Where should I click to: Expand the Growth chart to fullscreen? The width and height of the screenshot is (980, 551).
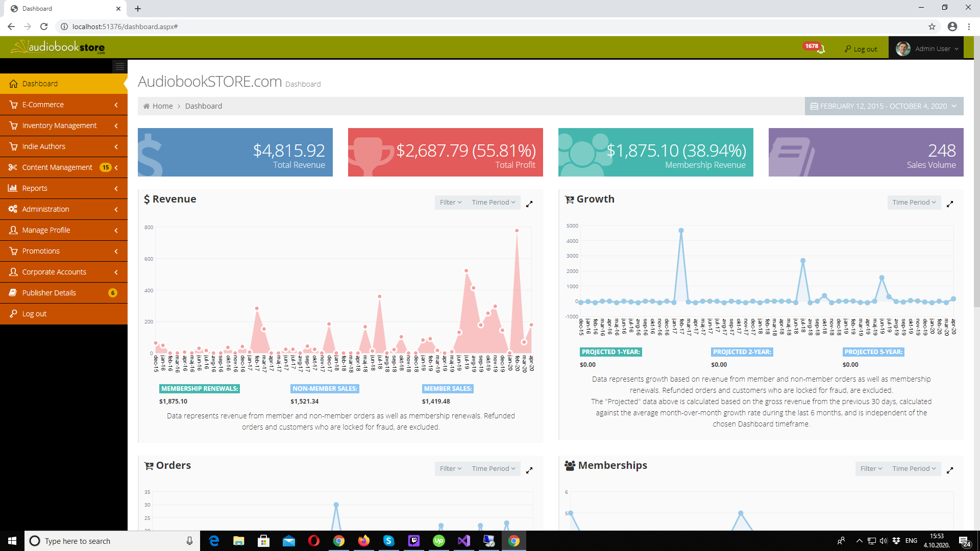[950, 204]
